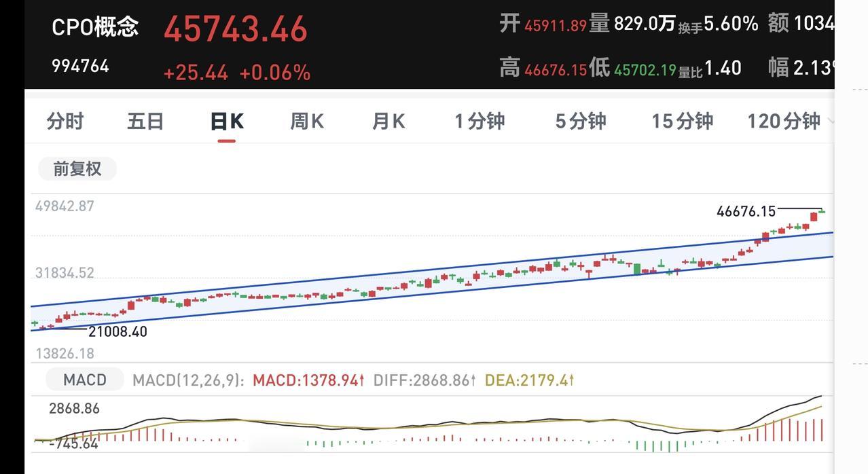
Task: Click the DEA:2179.4 value
Action: 530,380
